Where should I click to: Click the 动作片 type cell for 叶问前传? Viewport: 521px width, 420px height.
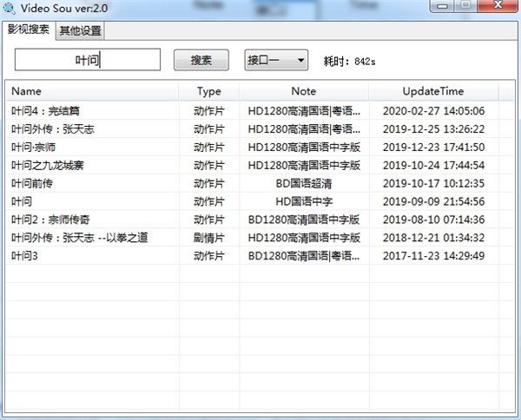(209, 183)
